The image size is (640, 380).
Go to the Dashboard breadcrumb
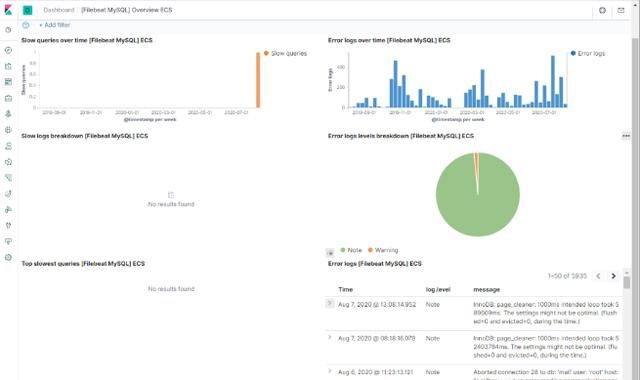pos(59,10)
